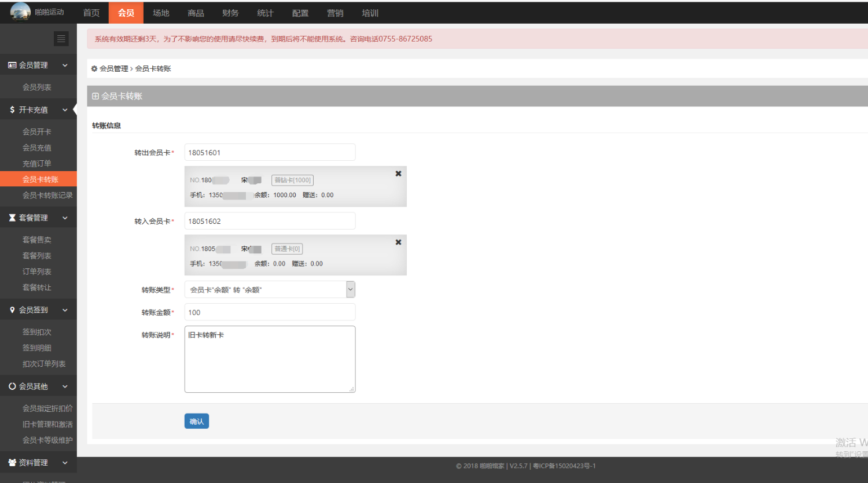This screenshot has width=868, height=483.
Task: Go to 会员列表 in sidebar
Action: click(x=38, y=87)
